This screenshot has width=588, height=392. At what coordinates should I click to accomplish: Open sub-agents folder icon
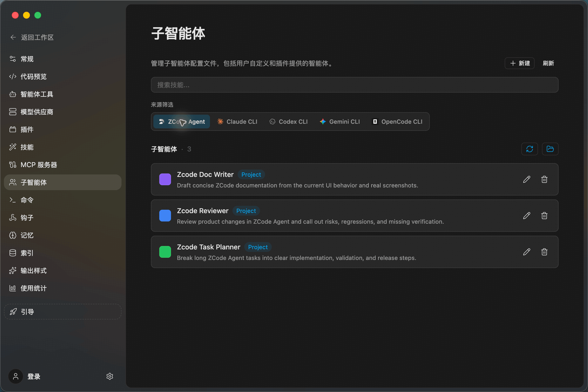[550, 149]
